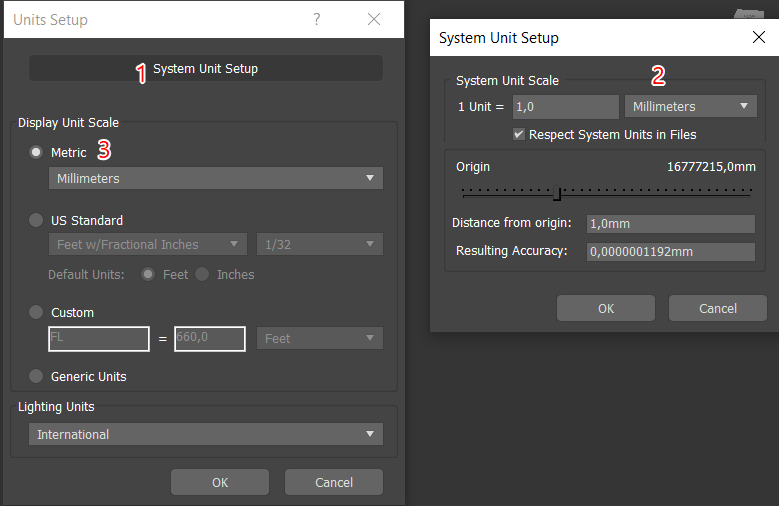This screenshot has width=779, height=506.
Task: Select the Custom units radio button
Action: coord(37,312)
